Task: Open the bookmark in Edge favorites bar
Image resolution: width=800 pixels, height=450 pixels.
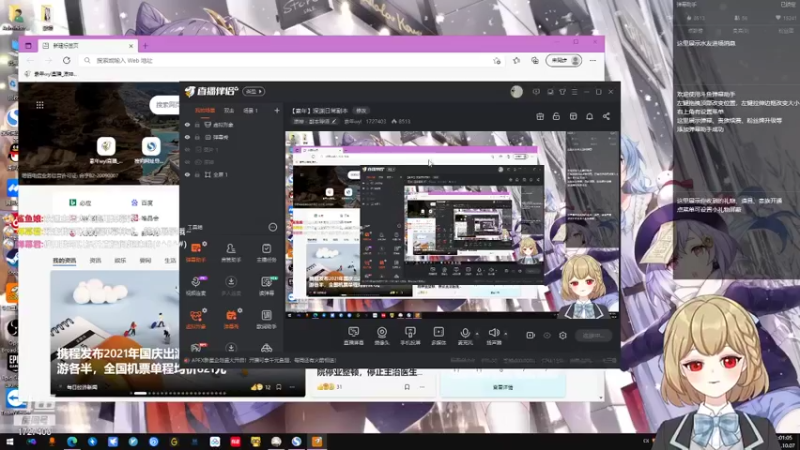Action: click(51, 74)
